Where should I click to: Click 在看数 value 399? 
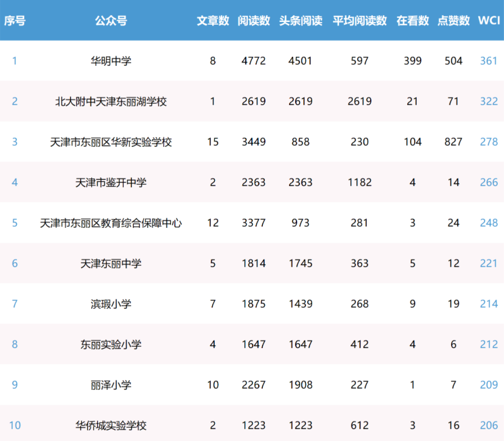412,61
